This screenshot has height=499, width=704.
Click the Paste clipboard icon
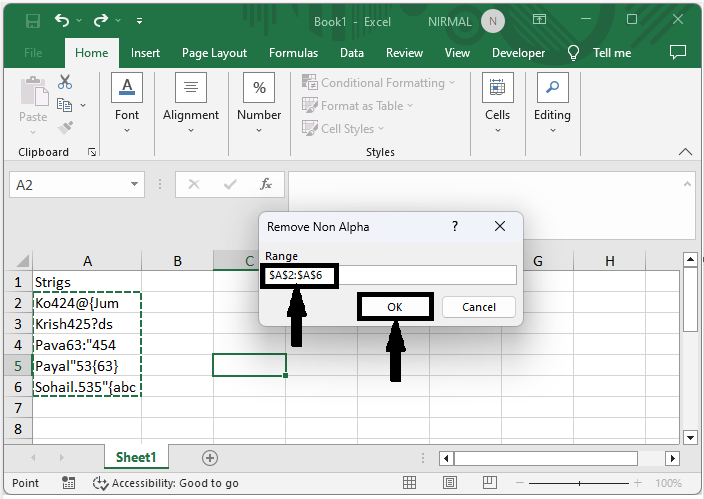[x=34, y=91]
